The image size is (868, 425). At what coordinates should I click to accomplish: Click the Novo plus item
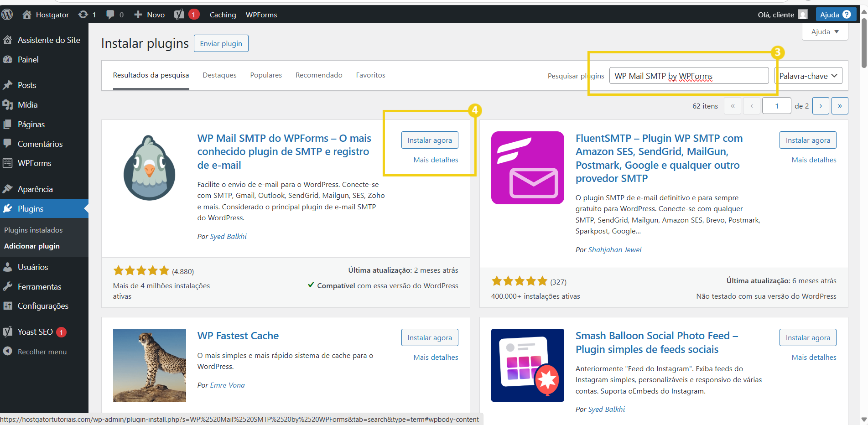(x=149, y=15)
